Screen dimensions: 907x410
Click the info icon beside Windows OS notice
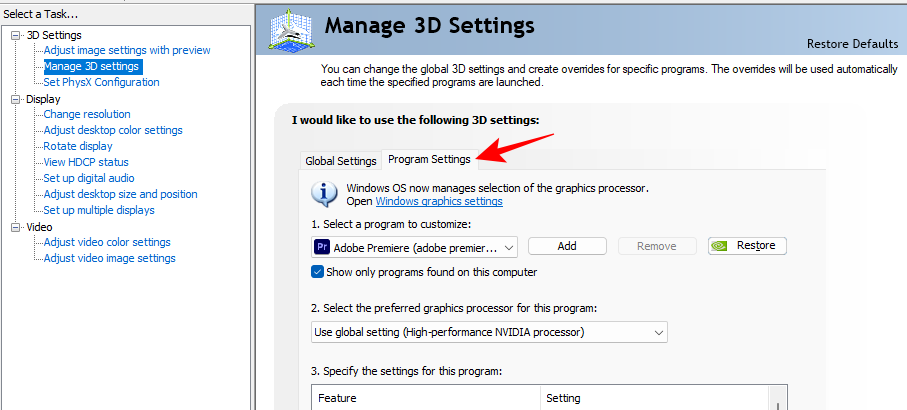click(325, 193)
